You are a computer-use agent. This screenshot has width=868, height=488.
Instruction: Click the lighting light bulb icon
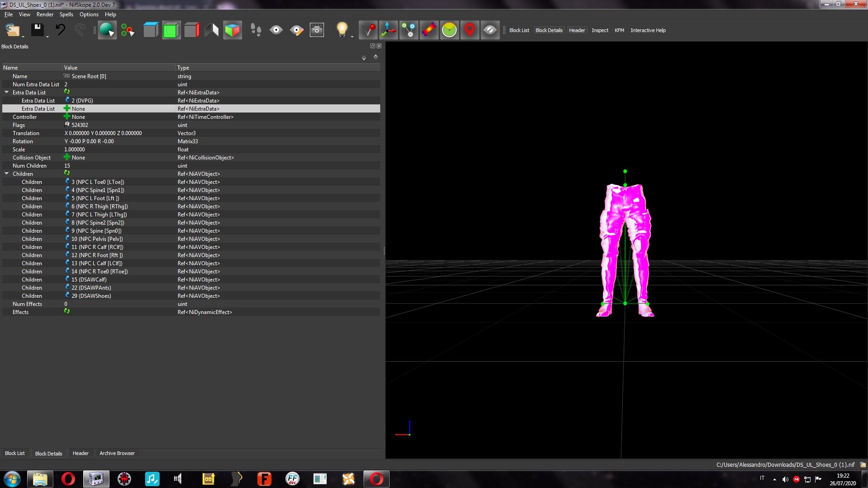click(x=342, y=30)
